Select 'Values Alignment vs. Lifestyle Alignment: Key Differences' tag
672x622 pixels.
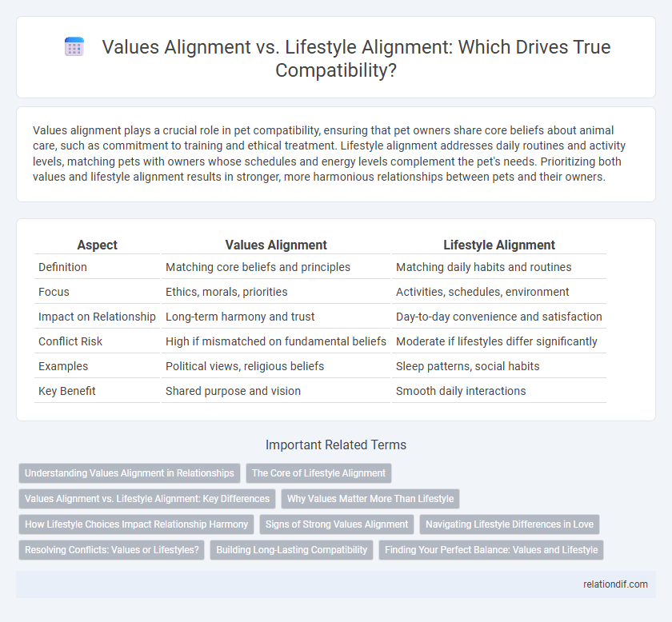click(x=147, y=499)
